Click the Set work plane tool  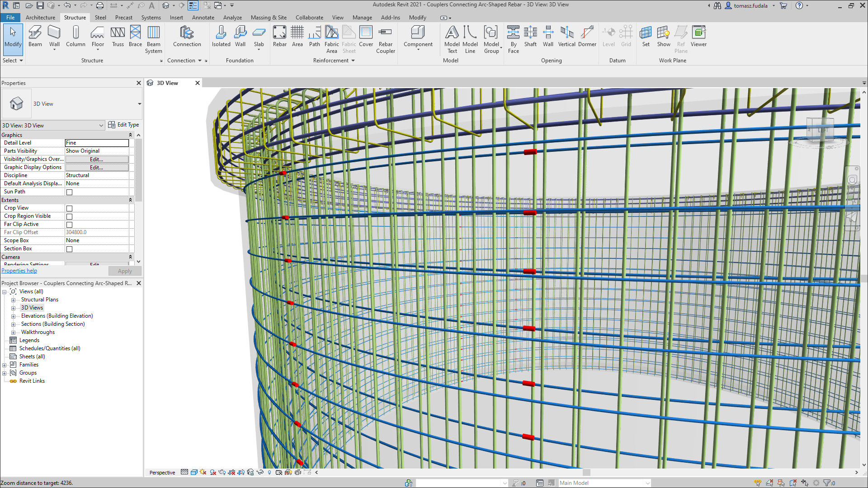(646, 36)
